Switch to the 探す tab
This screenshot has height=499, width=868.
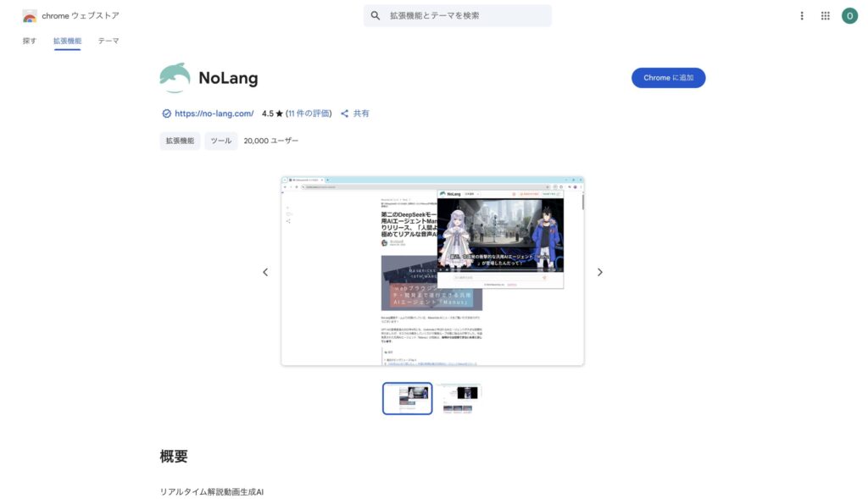click(30, 41)
